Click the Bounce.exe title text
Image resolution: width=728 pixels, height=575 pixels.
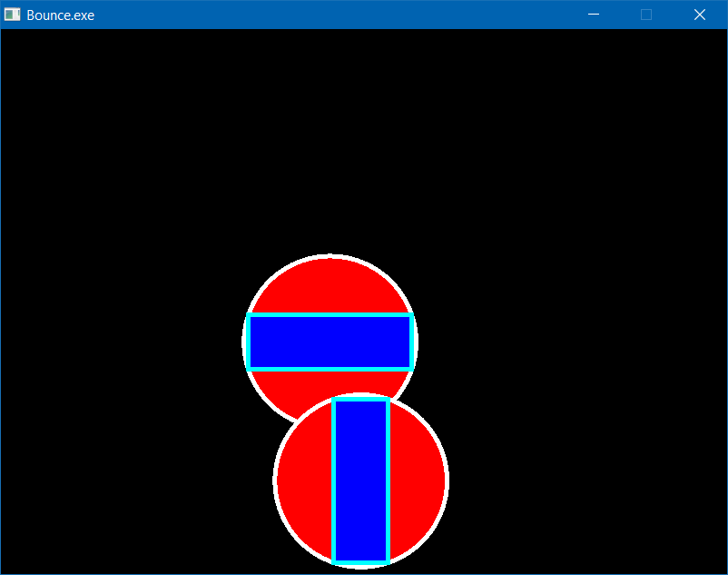click(60, 15)
